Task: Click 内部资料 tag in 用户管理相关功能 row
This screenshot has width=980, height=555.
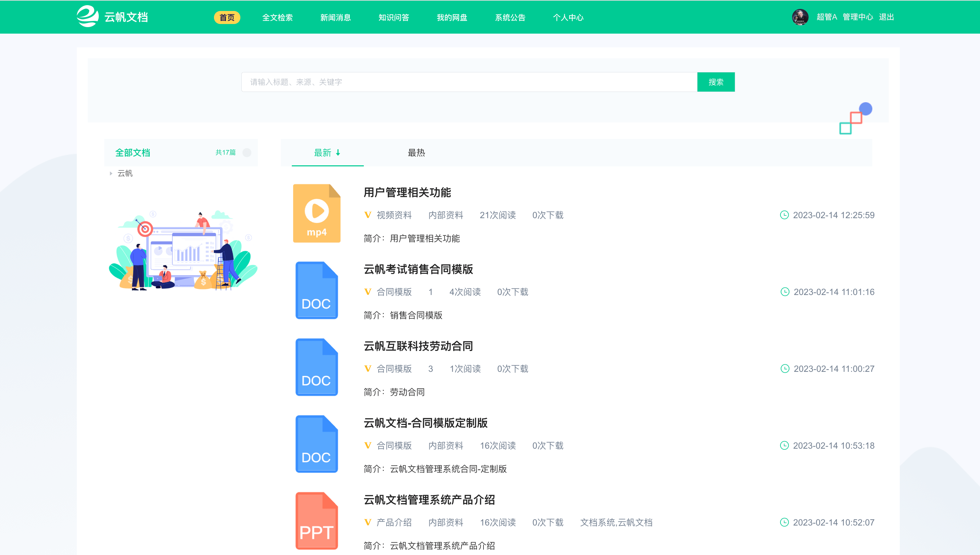Action: pos(446,215)
